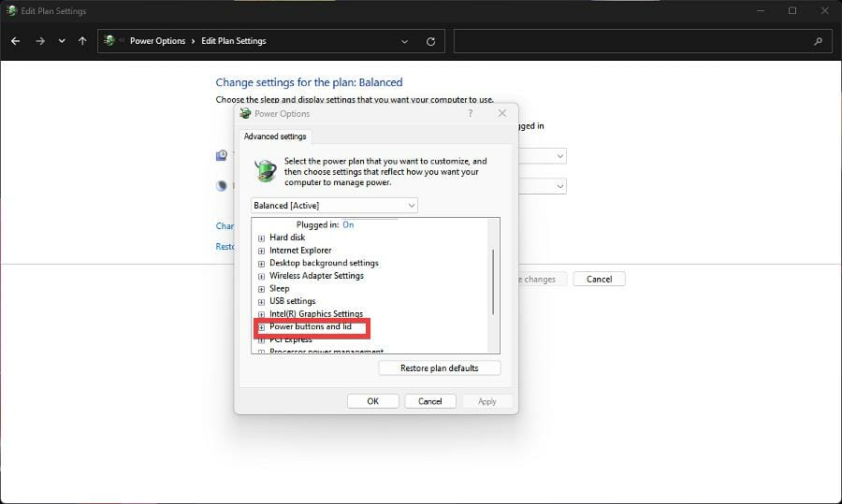Screen dimensions: 842x504
Task: Click the display timeout monitor icon
Action: point(221,155)
